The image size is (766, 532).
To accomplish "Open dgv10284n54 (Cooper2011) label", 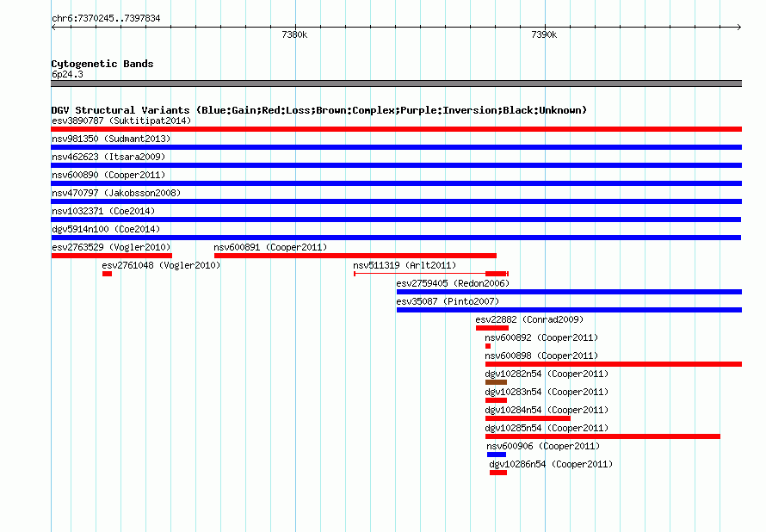I will pyautogui.click(x=547, y=410).
